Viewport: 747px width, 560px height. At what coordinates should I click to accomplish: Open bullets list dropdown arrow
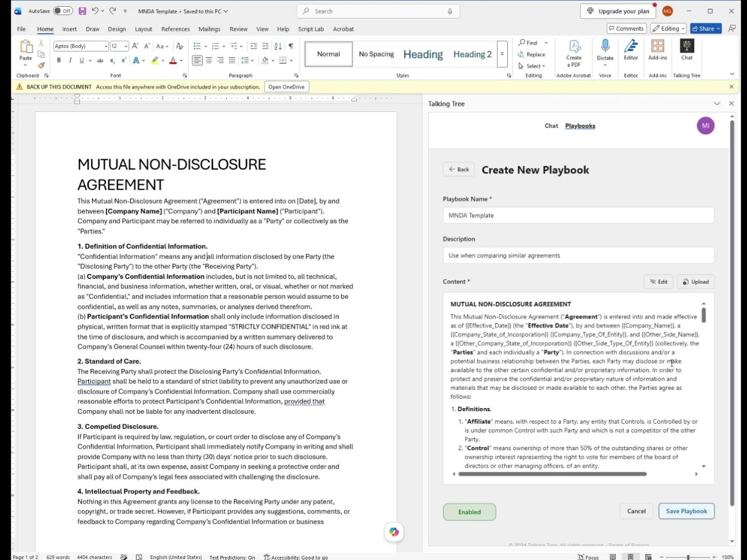point(205,46)
